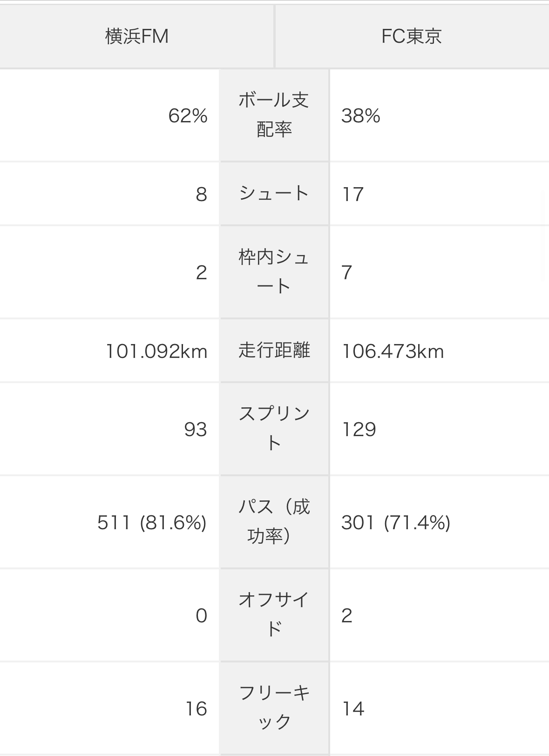Select the 129 sprint count

coord(359,429)
